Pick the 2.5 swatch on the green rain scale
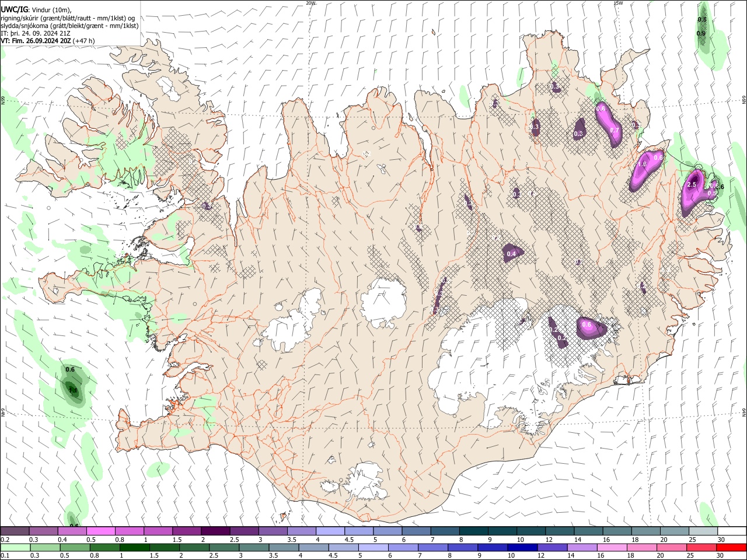Viewport: 747px width, 560px height. pos(224,548)
